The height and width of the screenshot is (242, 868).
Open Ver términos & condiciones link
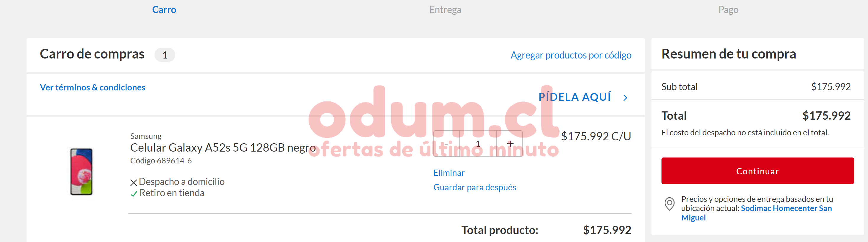(93, 87)
